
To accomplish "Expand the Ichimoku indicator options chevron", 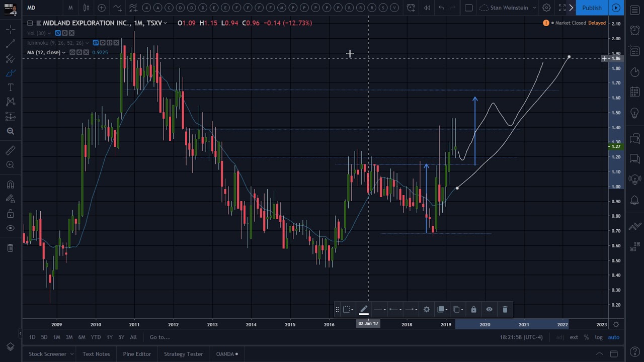I will click(x=87, y=43).
